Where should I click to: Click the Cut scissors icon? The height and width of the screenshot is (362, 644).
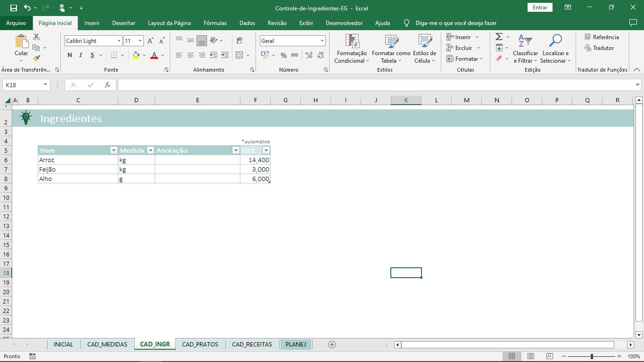coord(36,37)
